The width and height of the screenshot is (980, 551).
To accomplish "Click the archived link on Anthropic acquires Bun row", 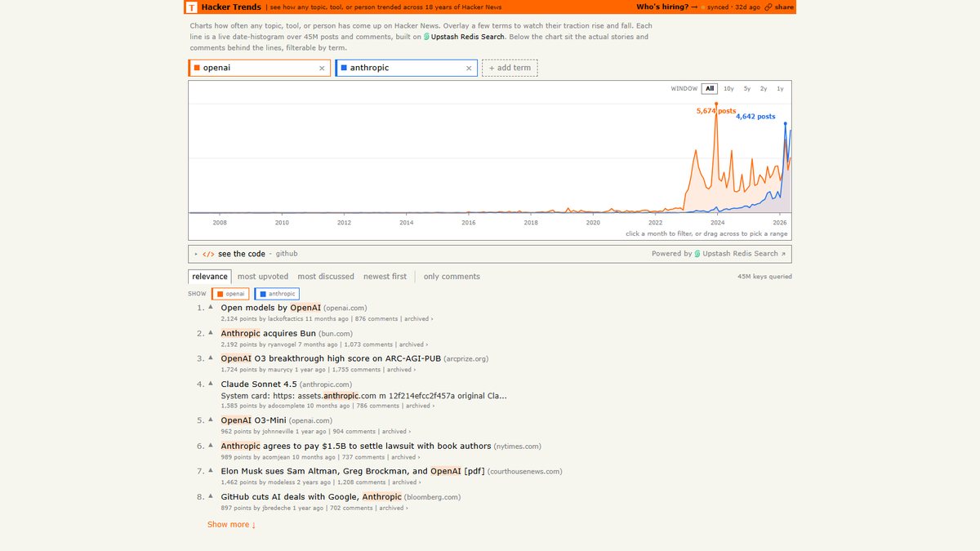I will coord(413,344).
